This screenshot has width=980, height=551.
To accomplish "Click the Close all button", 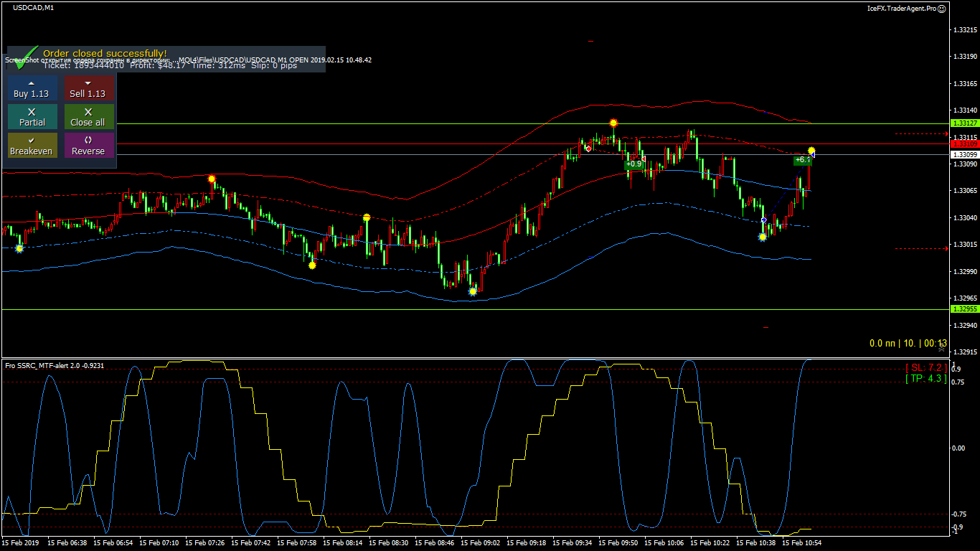I will click(89, 117).
